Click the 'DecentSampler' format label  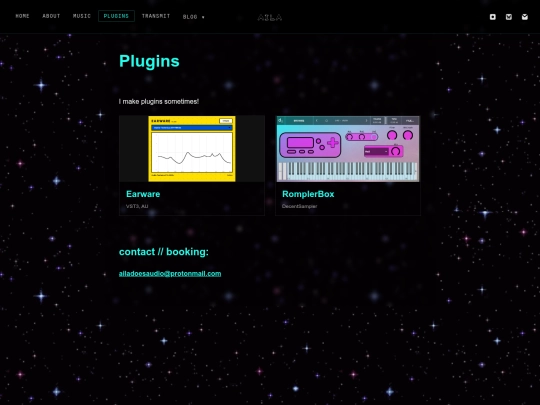tap(300, 206)
